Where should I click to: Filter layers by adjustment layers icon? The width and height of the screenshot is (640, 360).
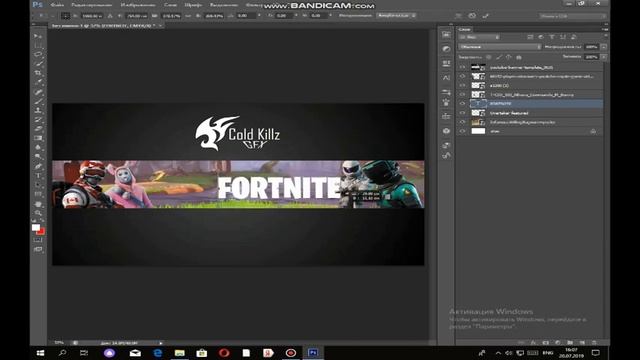[x=541, y=37]
